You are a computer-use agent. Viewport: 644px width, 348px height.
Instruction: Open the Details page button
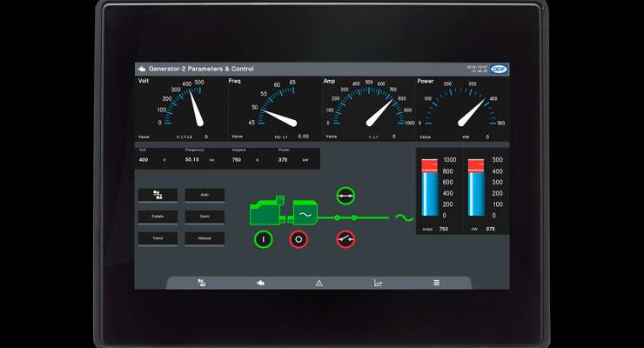click(158, 217)
